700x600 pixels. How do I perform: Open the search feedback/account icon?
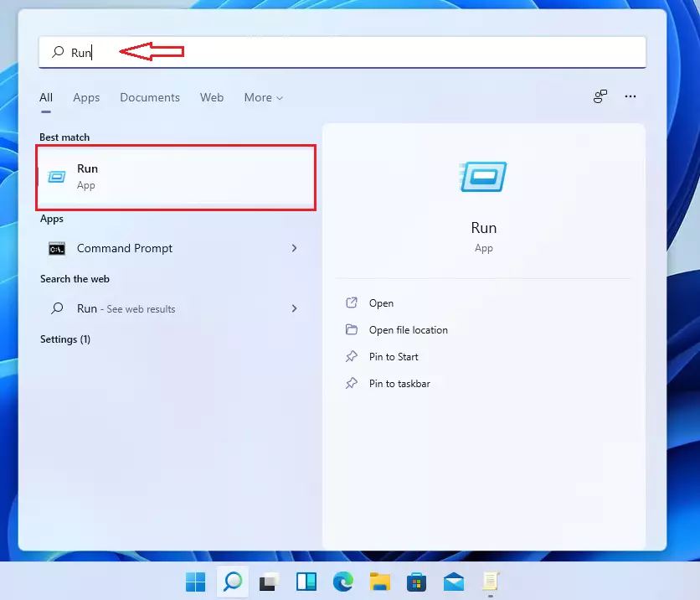[600, 96]
